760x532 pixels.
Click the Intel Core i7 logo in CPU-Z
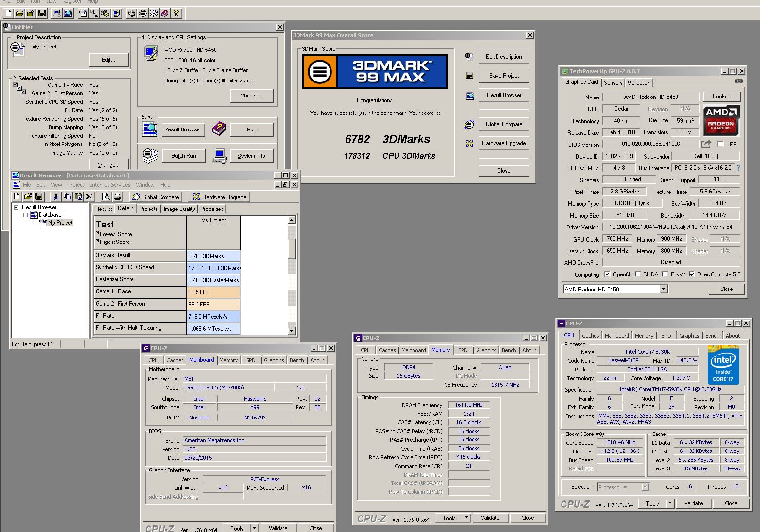(x=723, y=365)
